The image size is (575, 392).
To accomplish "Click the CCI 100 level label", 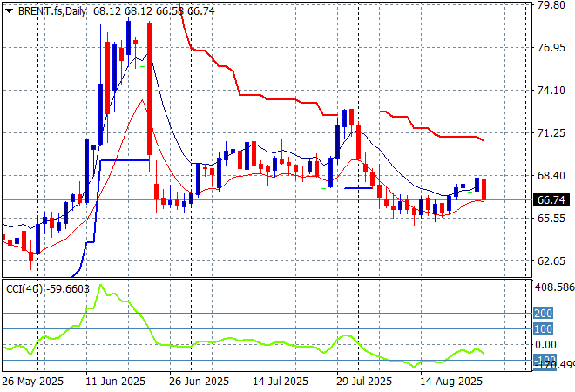I will pos(544,328).
